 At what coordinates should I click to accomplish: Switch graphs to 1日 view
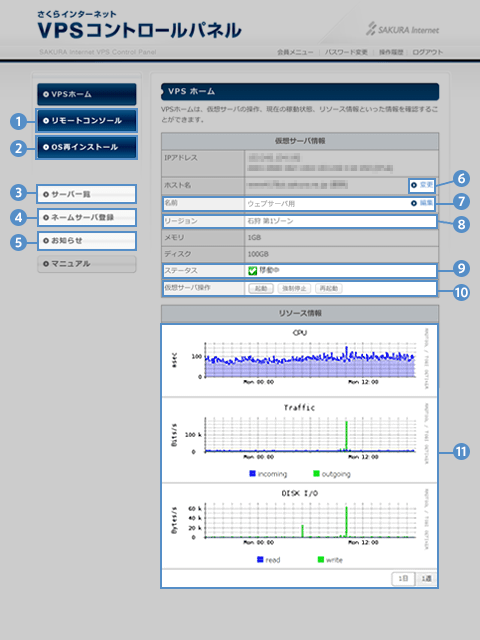[x=403, y=578]
